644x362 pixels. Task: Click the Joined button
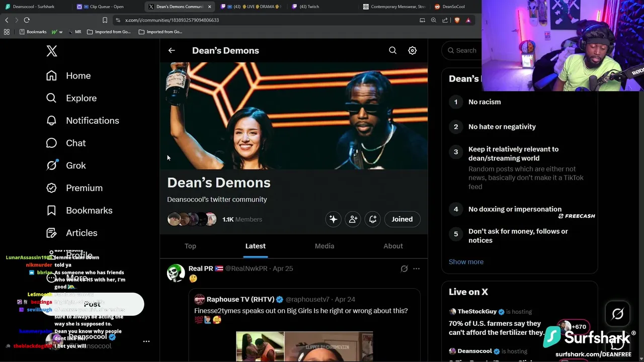[x=402, y=219]
